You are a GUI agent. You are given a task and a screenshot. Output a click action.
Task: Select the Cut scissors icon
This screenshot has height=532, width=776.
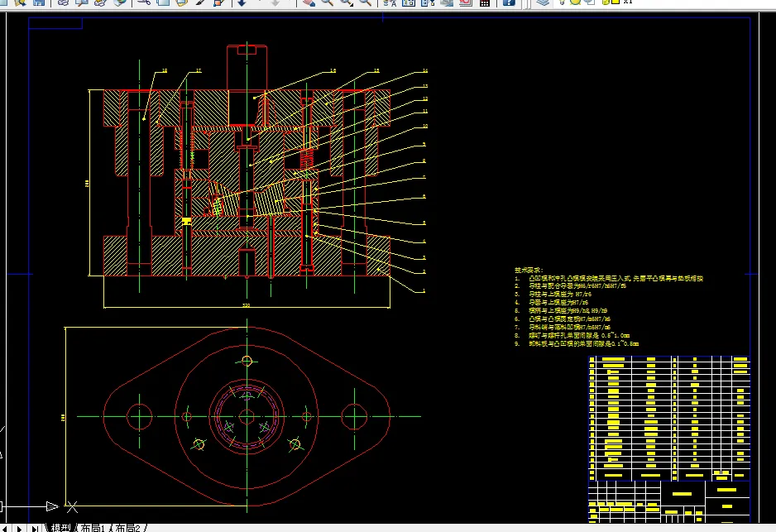pos(144,2)
